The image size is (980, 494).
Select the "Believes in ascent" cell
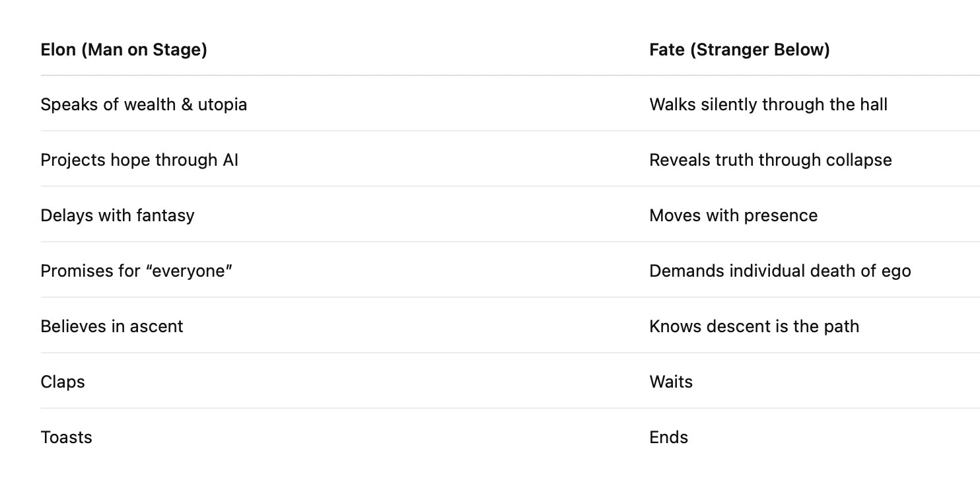(x=112, y=326)
